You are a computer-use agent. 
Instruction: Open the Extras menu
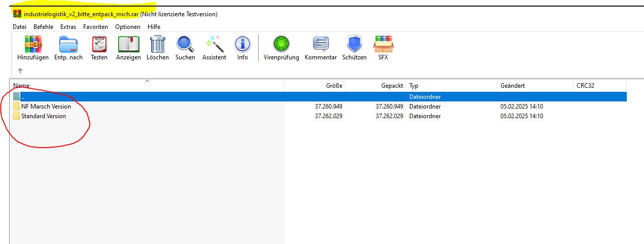[68, 27]
